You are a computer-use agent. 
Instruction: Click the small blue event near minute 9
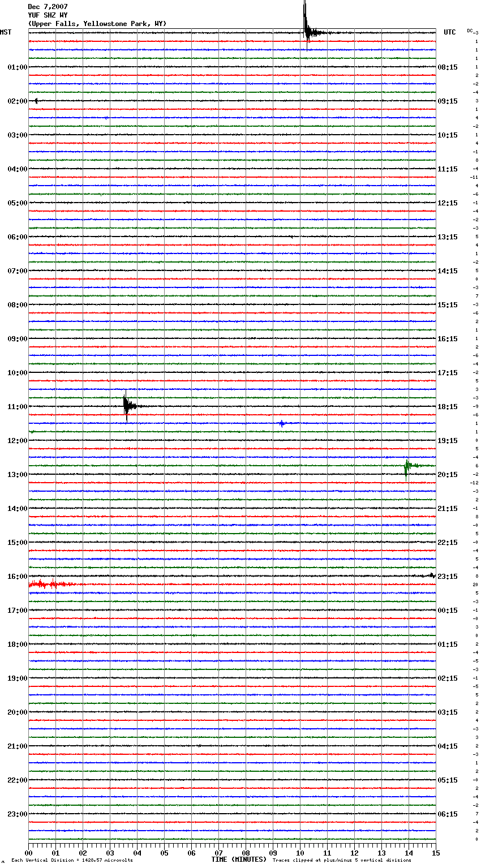pyautogui.click(x=282, y=423)
